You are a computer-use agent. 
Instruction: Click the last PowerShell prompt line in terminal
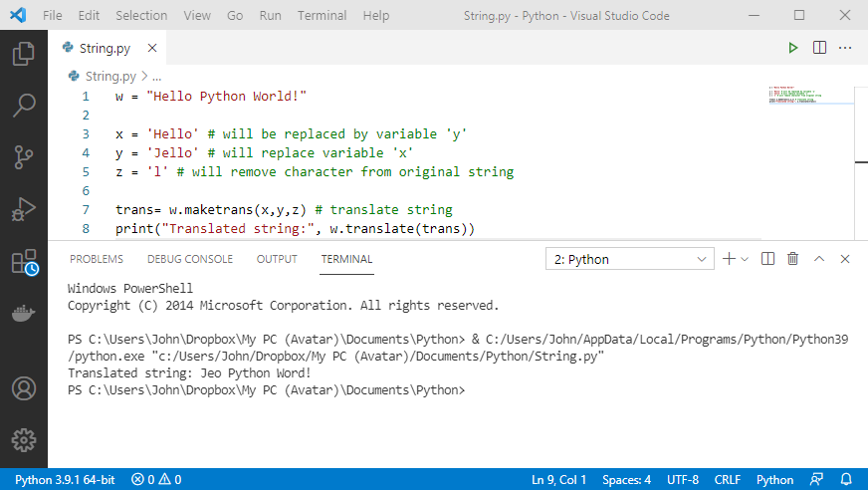tap(266, 390)
